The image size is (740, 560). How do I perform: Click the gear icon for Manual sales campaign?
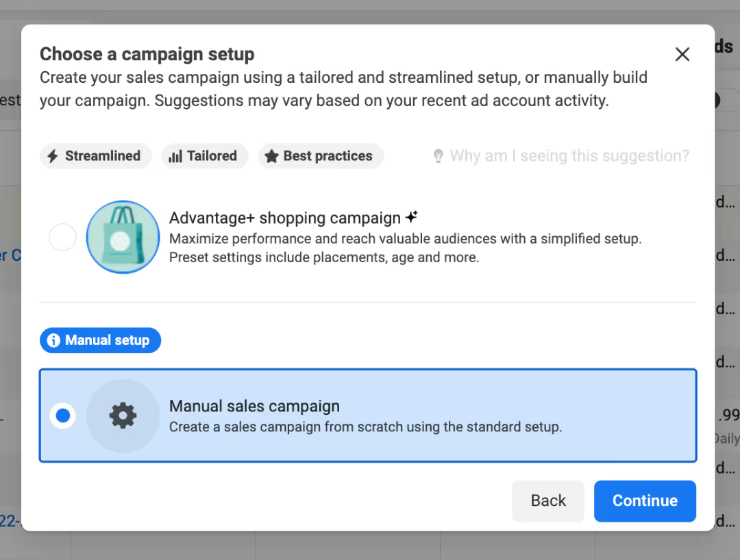(x=123, y=416)
